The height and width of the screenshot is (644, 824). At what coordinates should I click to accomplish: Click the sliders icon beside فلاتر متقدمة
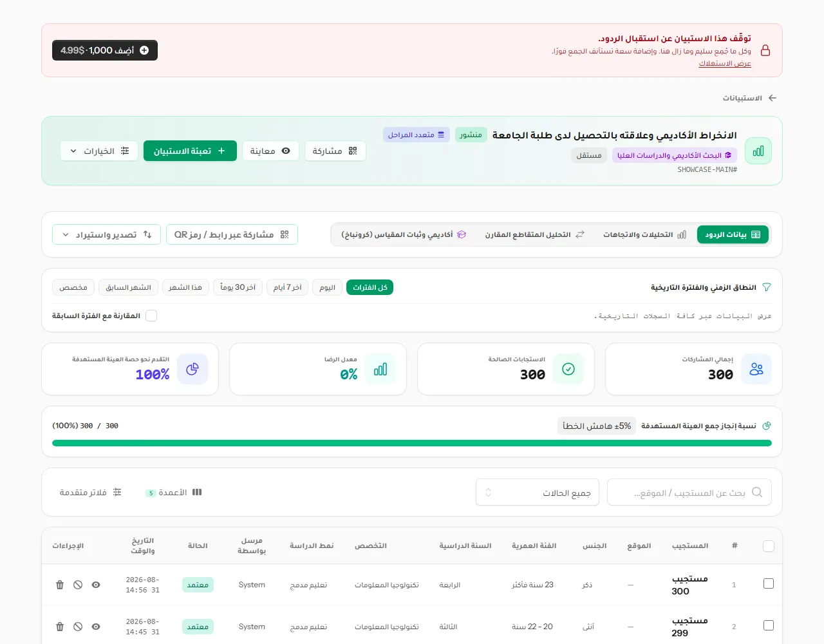117,492
